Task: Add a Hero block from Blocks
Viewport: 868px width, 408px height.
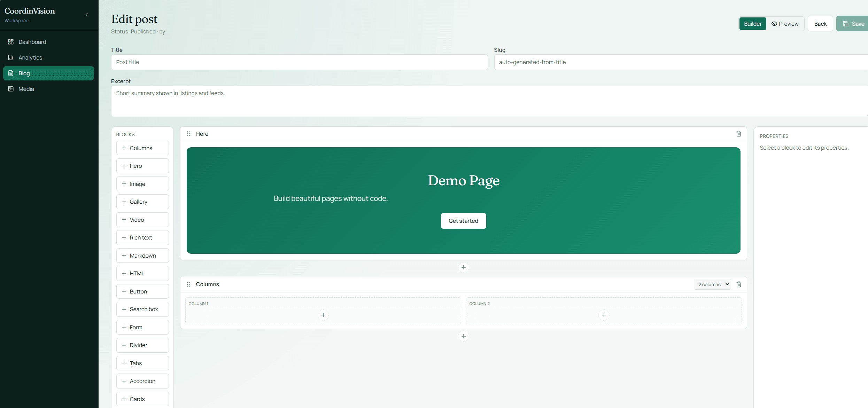Action: [x=142, y=166]
